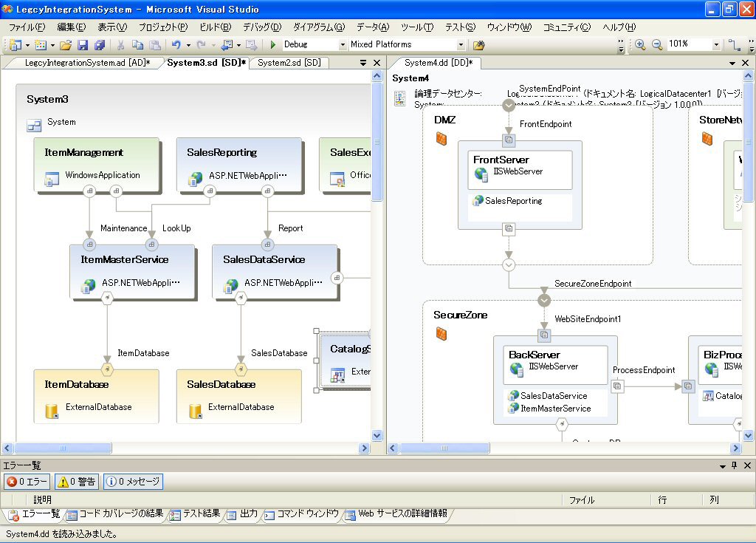756x543 pixels.
Task: Click the SalesDatabase cylinder icon
Action: click(195, 411)
